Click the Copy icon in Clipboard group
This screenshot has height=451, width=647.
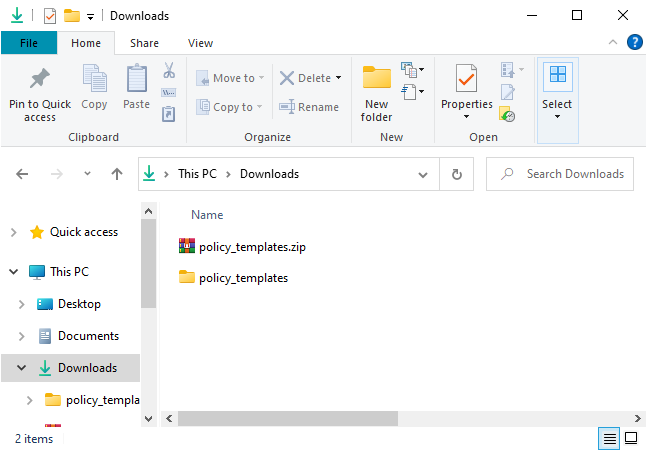(x=94, y=78)
